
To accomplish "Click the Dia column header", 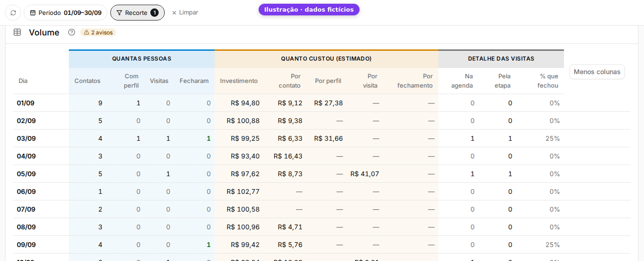I will 23,81.
